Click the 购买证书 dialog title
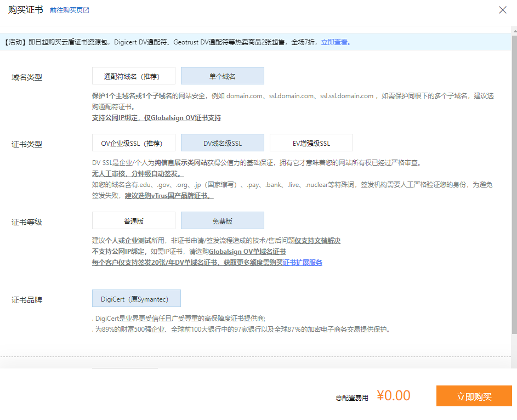Screen dimensions: 517x420 click(x=26, y=10)
